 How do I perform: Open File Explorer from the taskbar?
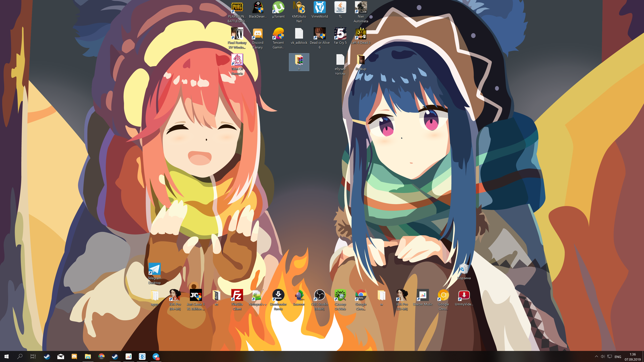coord(88,356)
